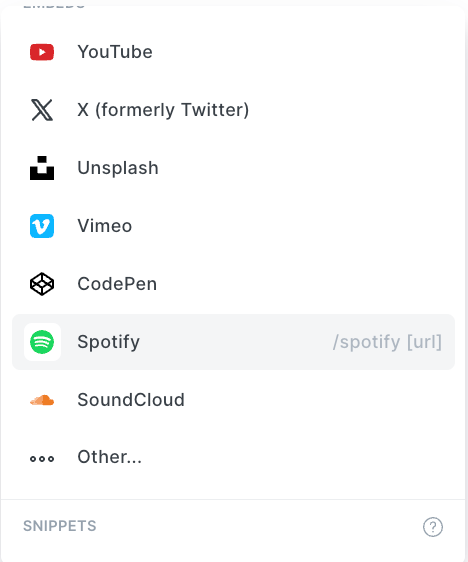Pick Vimeo from the embeds list
The width and height of the screenshot is (468, 562).
pos(233,226)
